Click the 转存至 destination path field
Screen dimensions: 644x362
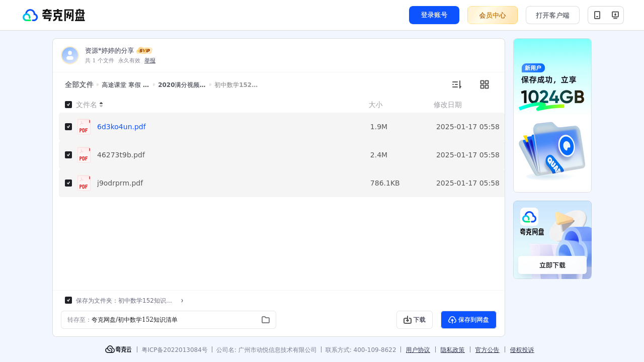tap(169, 320)
